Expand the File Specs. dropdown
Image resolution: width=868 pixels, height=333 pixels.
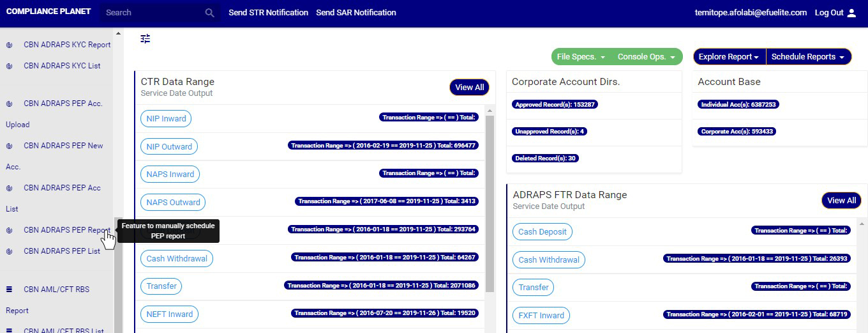[581, 57]
